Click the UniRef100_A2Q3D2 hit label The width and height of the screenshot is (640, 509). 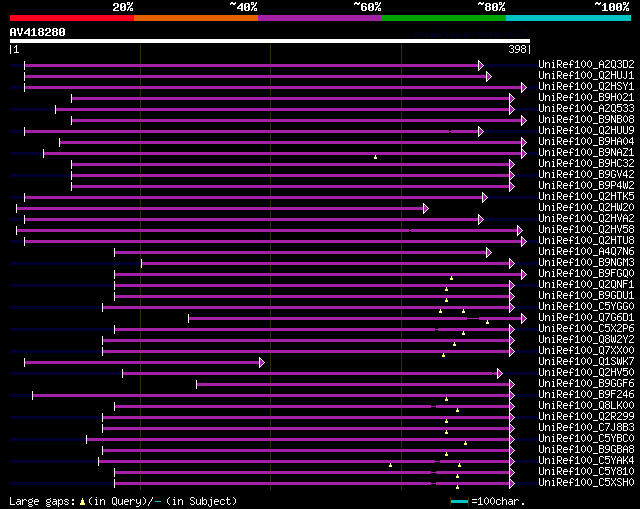pos(586,64)
